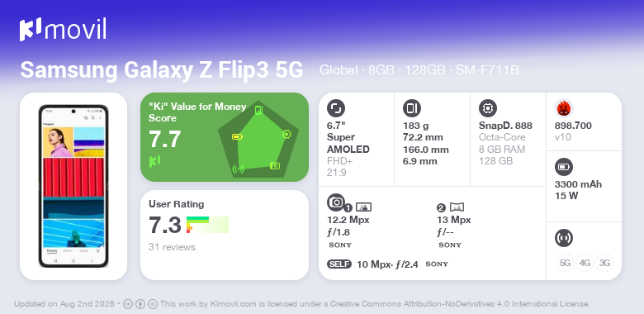Click the AnTuTu benchmark red icon
The width and height of the screenshot is (644, 314).
[564, 108]
